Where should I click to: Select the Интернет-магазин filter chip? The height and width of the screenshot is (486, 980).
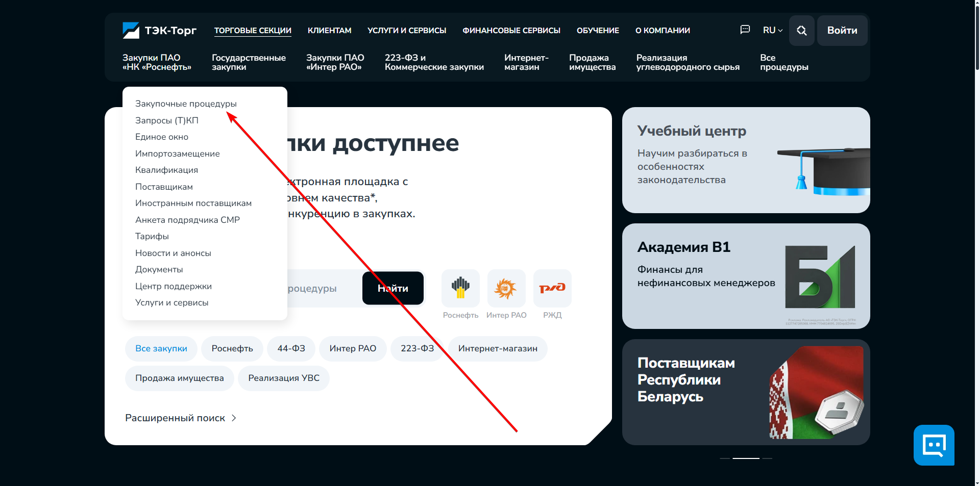point(498,349)
